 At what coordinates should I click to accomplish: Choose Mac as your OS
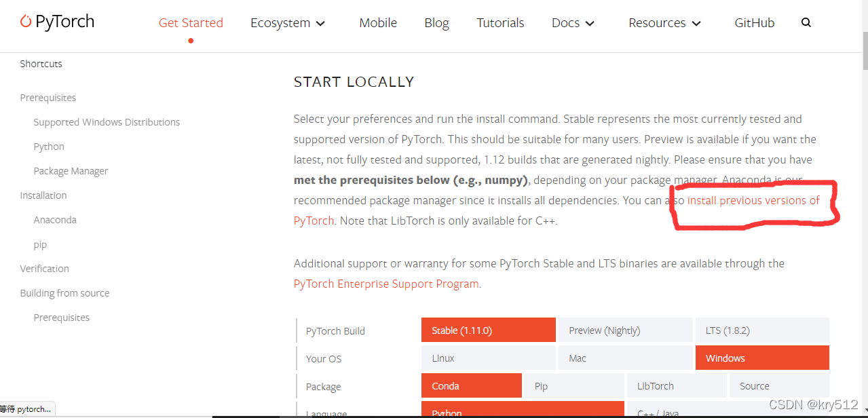tap(626, 358)
